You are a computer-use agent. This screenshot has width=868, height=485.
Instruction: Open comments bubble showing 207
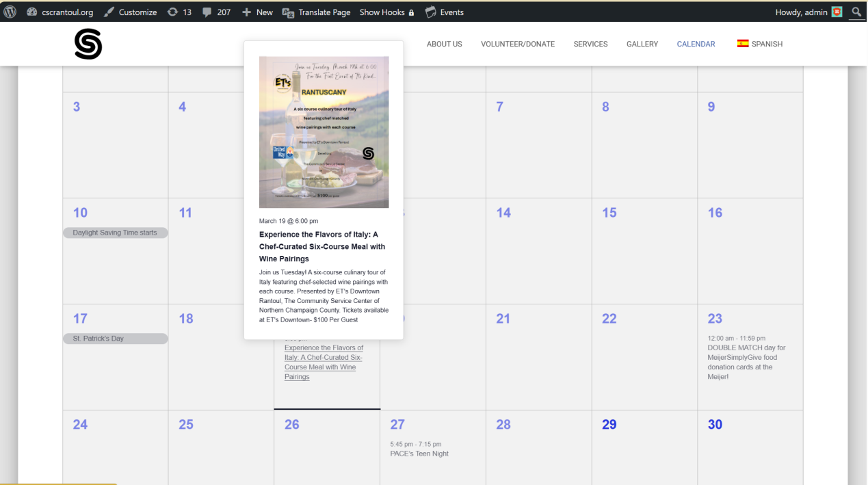pyautogui.click(x=216, y=12)
